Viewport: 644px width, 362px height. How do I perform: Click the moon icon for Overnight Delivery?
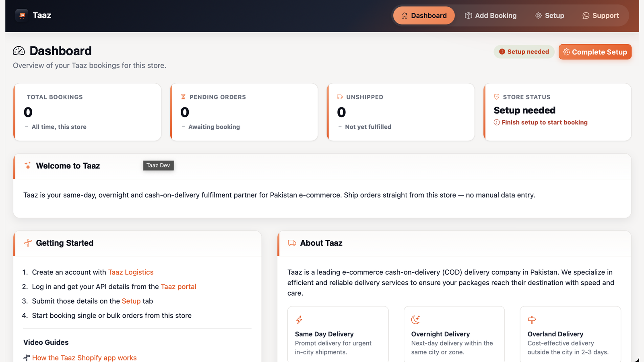(x=415, y=320)
